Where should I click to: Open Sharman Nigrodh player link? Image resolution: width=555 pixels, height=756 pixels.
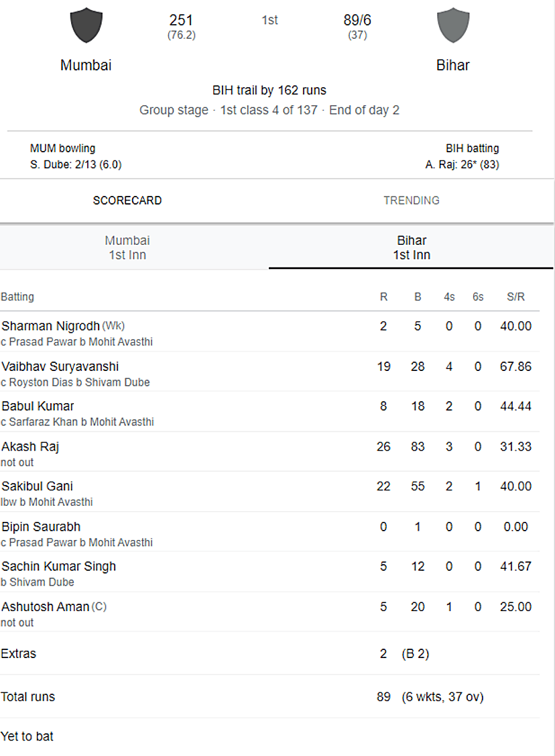[50, 326]
